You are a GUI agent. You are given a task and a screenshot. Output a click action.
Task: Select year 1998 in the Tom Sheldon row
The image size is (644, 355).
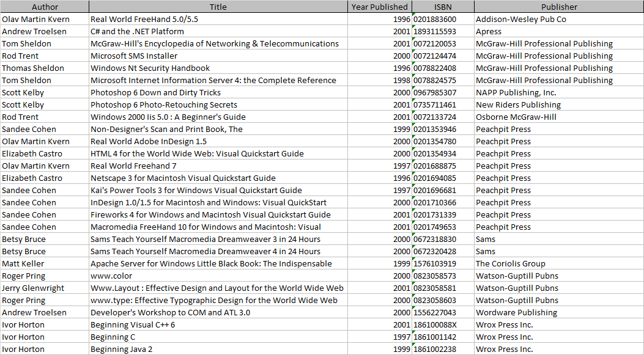click(380, 81)
